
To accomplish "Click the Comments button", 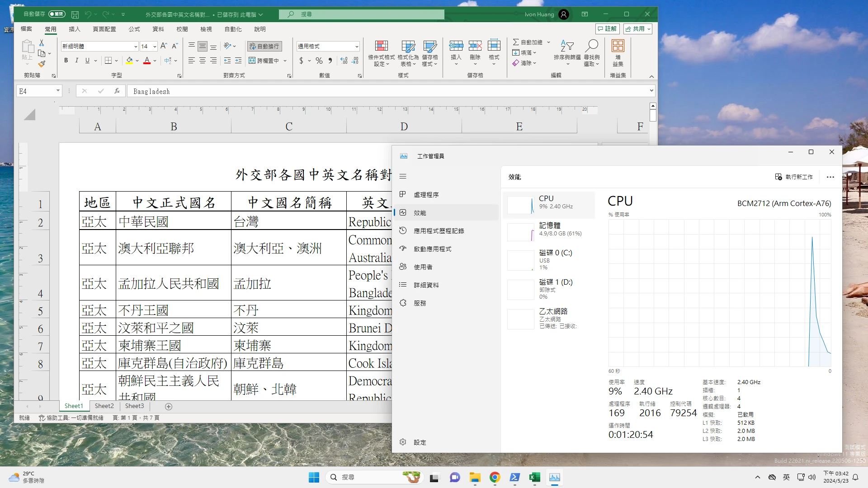I will [x=607, y=29].
